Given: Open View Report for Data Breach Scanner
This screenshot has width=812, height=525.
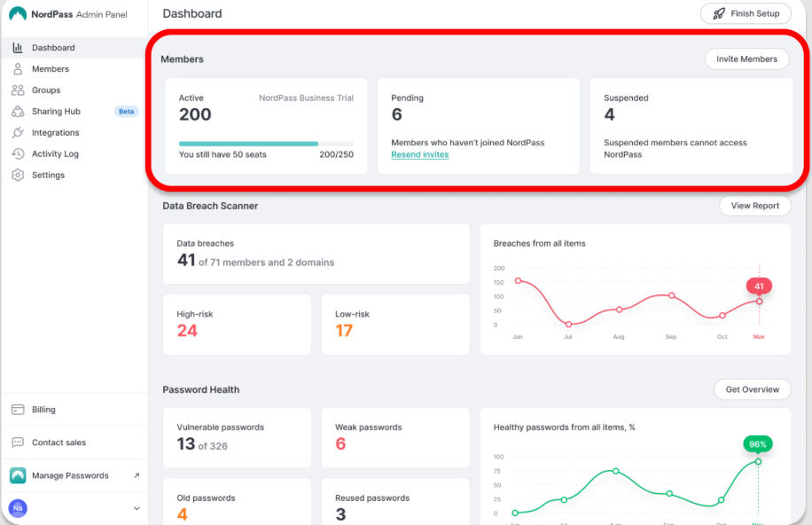Looking at the screenshot, I should pos(754,206).
